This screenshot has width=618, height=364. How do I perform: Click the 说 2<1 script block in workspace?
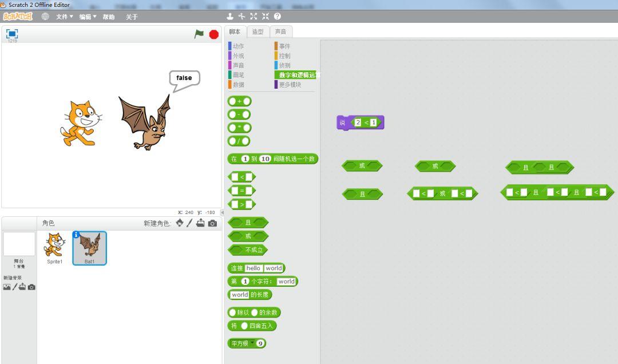pyautogui.click(x=360, y=122)
